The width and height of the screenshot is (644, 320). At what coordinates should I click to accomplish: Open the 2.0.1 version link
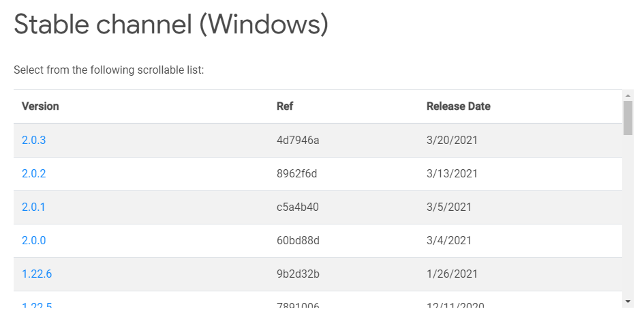[x=33, y=207]
